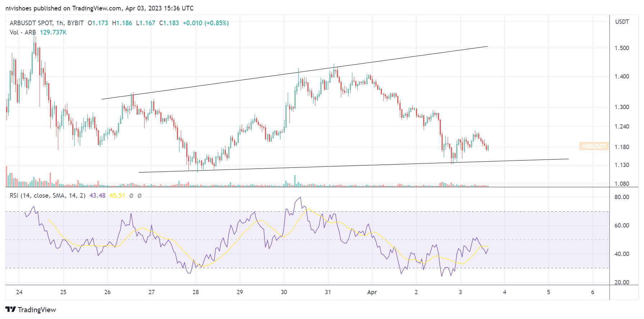This screenshot has width=644, height=319.
Task: Click the yellow RSI average value 45.51
Action: (x=117, y=196)
